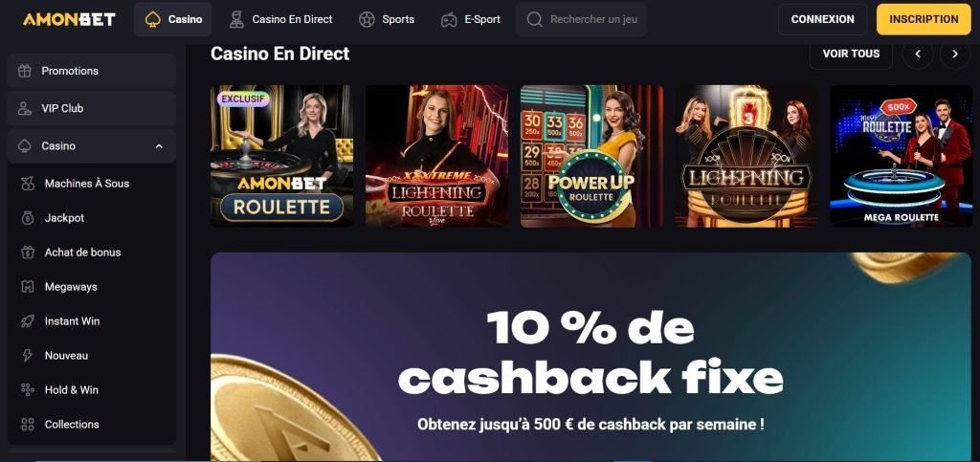This screenshot has height=462, width=980.
Task: Open the Mega Roulette game thumbnail
Action: click(x=902, y=156)
